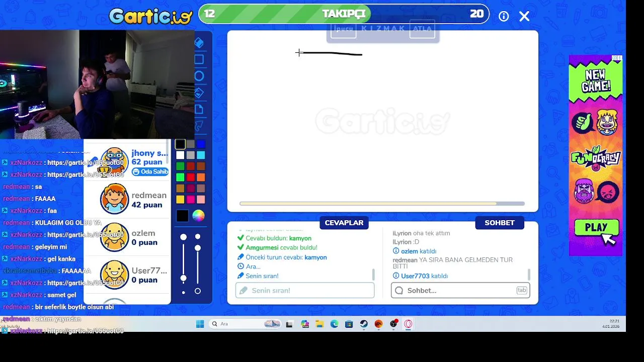Select the CEVAPLAR tab
Image resolution: width=644 pixels, height=362 pixels.
click(x=344, y=223)
